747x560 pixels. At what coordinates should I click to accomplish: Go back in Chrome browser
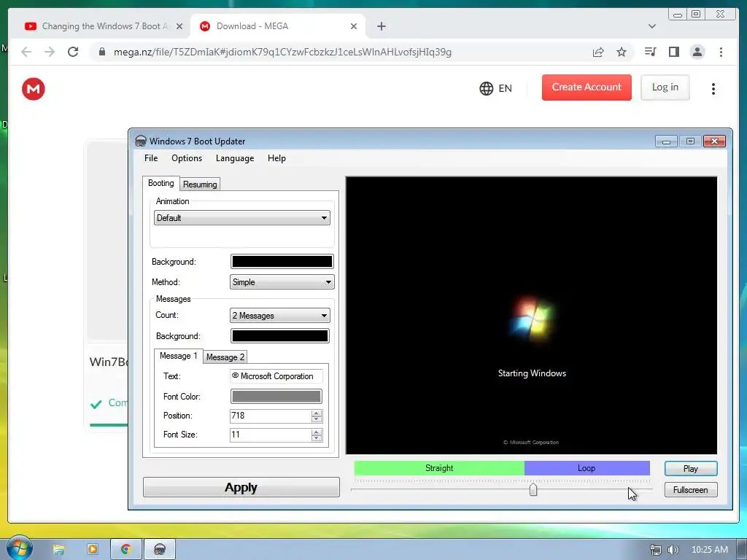pos(26,52)
